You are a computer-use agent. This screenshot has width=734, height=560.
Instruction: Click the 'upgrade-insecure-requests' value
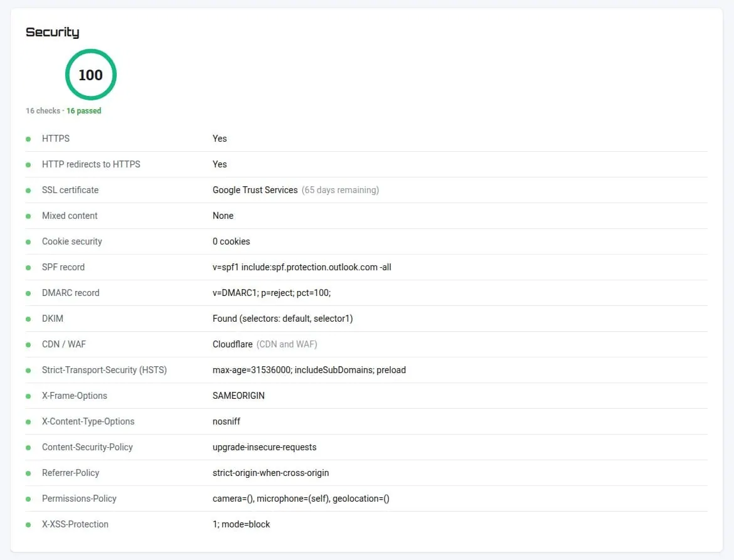coord(265,447)
